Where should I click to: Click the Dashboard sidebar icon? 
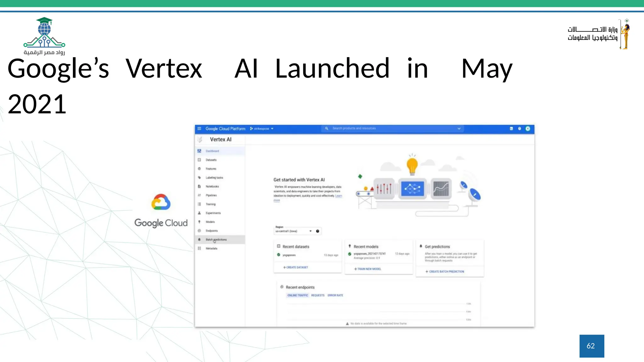(199, 151)
